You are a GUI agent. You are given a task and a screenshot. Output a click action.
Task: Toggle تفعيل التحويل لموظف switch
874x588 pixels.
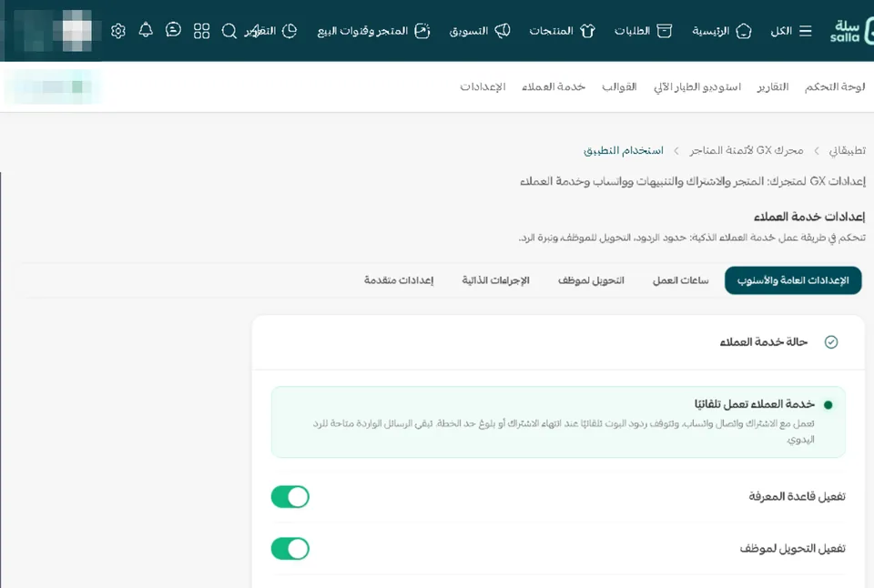[290, 549]
